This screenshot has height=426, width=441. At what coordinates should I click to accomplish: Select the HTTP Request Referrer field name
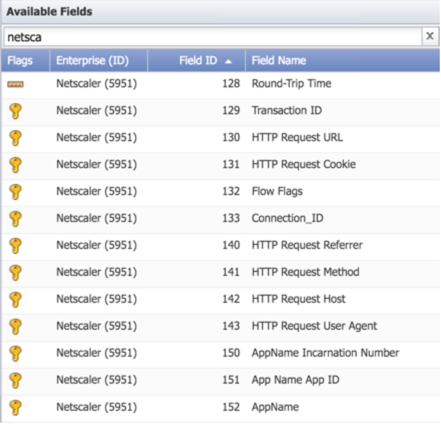click(x=307, y=245)
